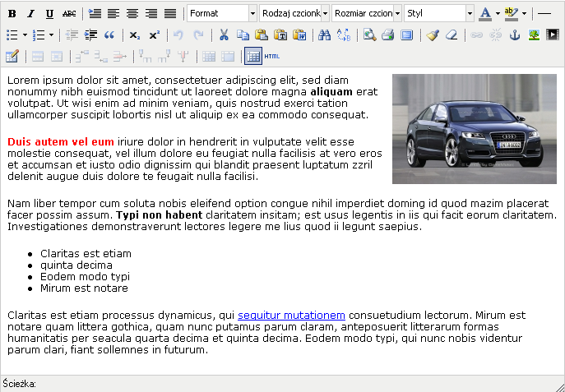Click the unlink broken chain icon

[x=496, y=35]
